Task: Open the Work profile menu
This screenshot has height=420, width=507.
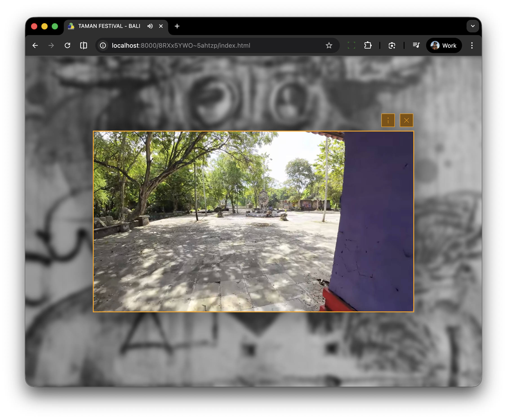Action: coord(444,45)
